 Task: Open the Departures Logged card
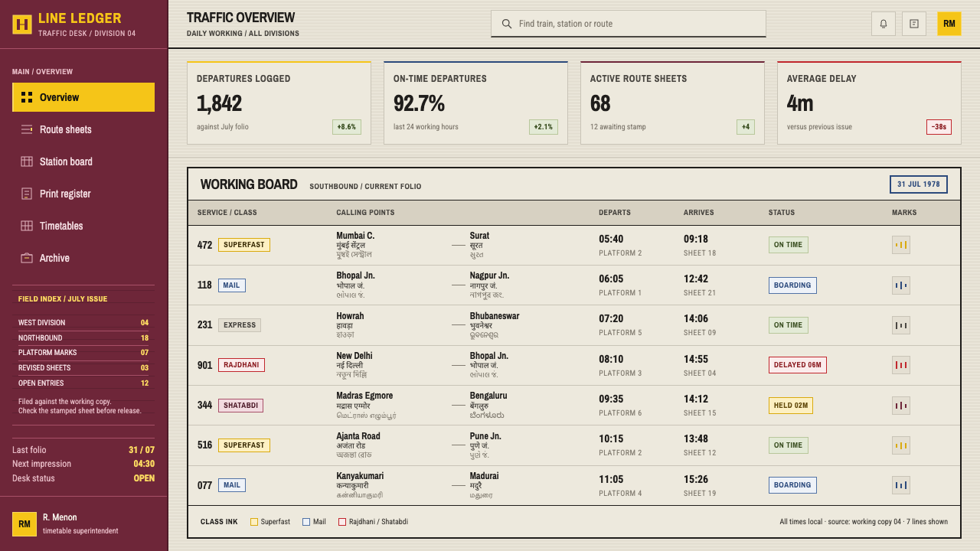click(279, 103)
